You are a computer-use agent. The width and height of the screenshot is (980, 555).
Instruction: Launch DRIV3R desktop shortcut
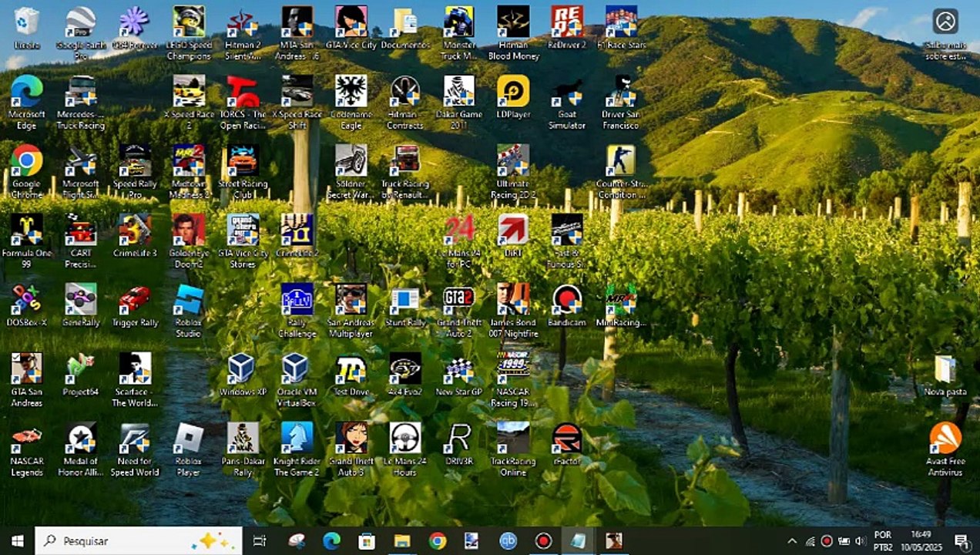458,445
